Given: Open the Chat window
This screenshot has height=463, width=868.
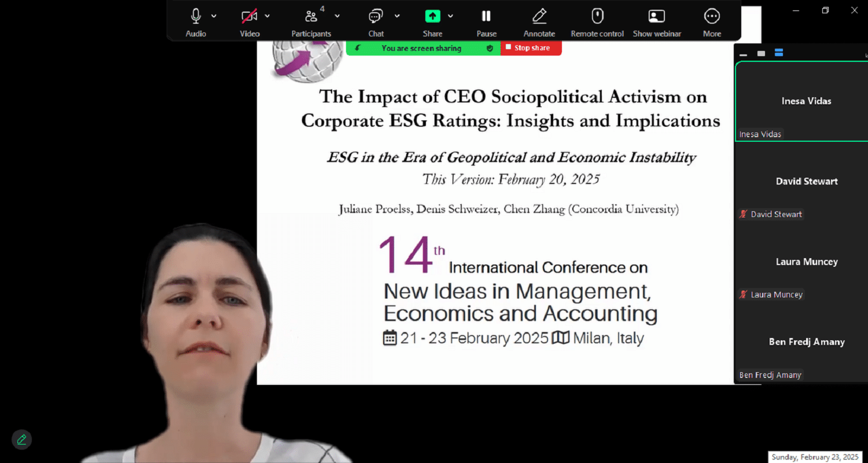Looking at the screenshot, I should 376,17.
